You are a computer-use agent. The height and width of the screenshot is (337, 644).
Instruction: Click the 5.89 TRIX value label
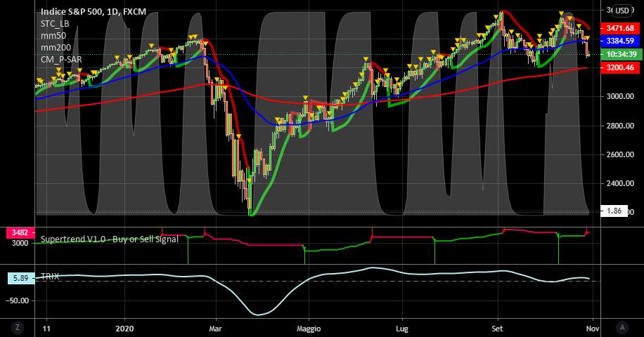tap(21, 278)
